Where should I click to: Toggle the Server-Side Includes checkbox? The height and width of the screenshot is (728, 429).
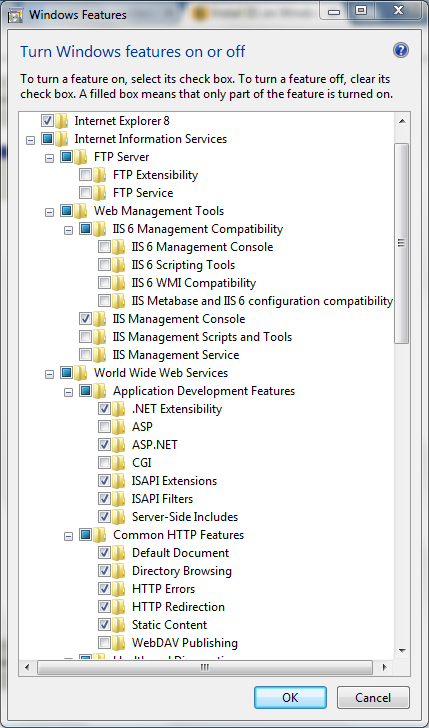point(104,517)
